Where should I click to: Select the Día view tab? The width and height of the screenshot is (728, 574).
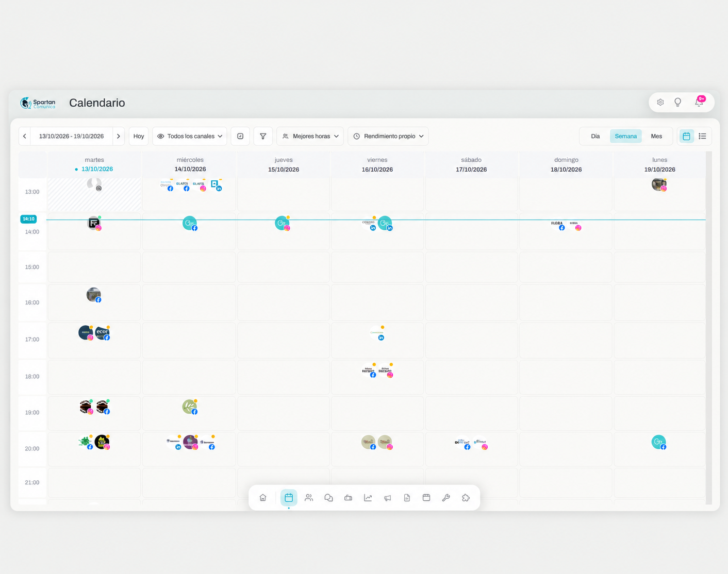[595, 136]
